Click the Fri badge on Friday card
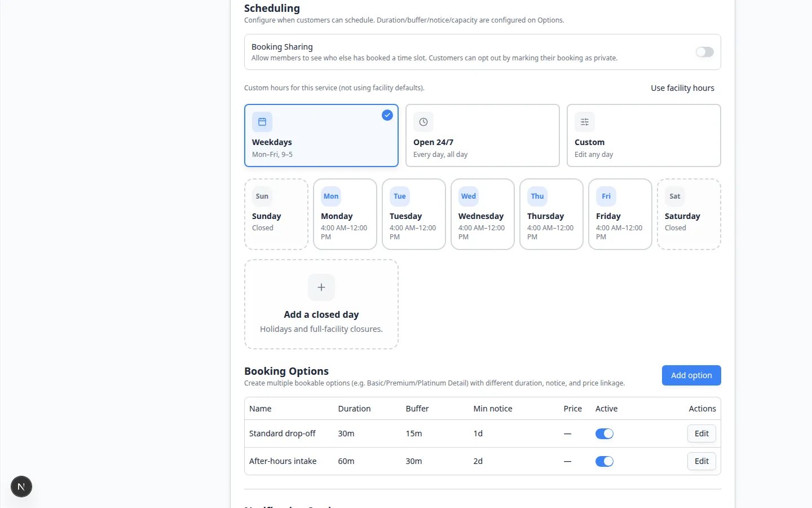 (x=606, y=196)
